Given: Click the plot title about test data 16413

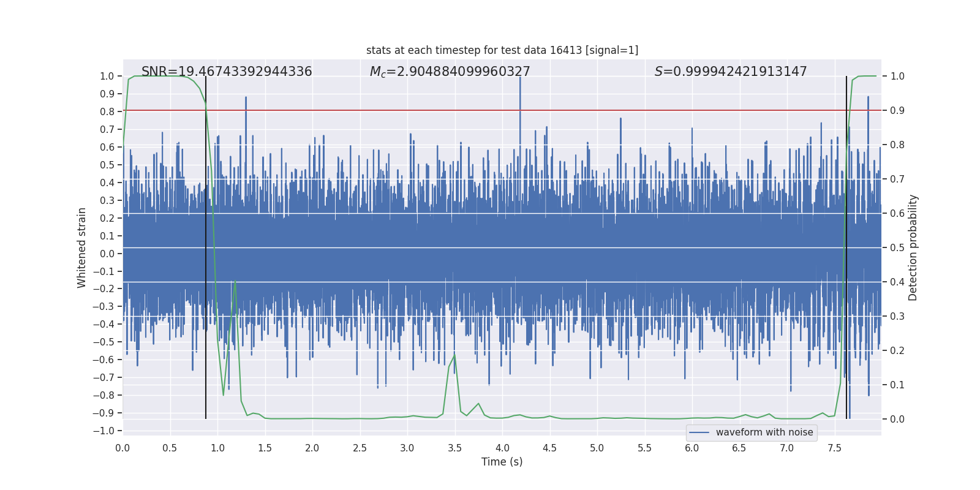Looking at the screenshot, I should [x=502, y=50].
